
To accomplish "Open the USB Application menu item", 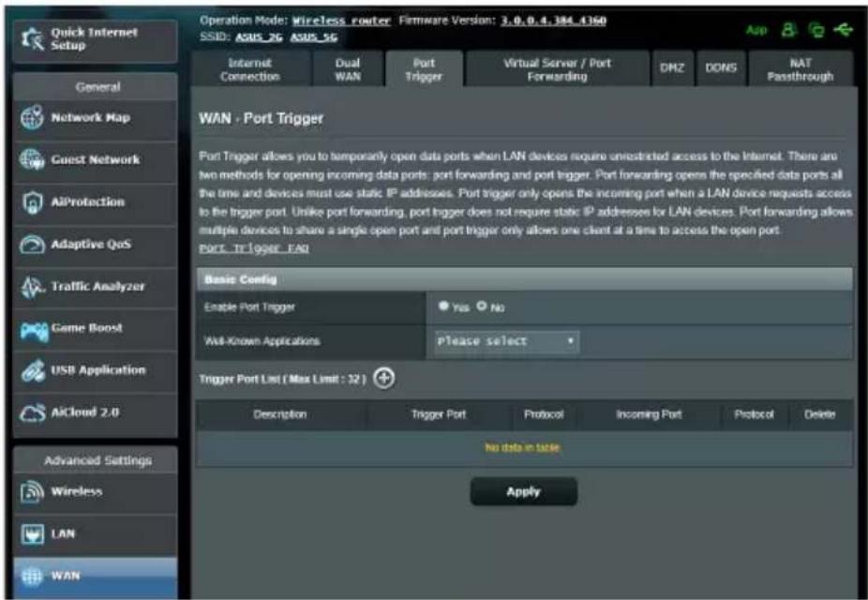I will point(96,370).
